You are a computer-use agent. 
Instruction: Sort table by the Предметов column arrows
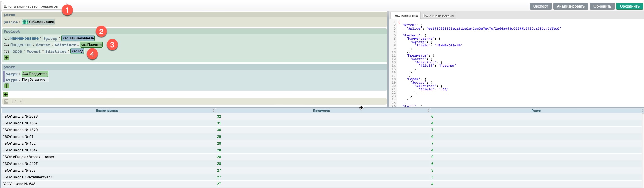(428, 111)
